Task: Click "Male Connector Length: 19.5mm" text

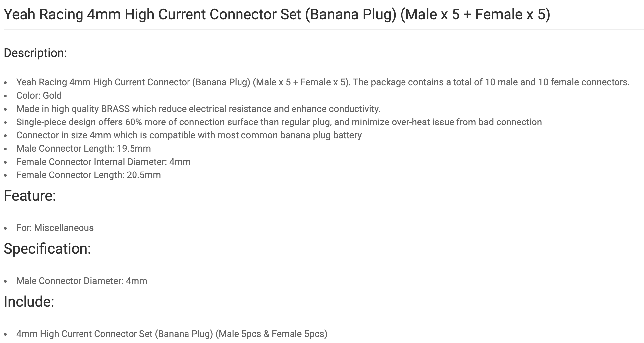Action: pyautogui.click(x=83, y=148)
